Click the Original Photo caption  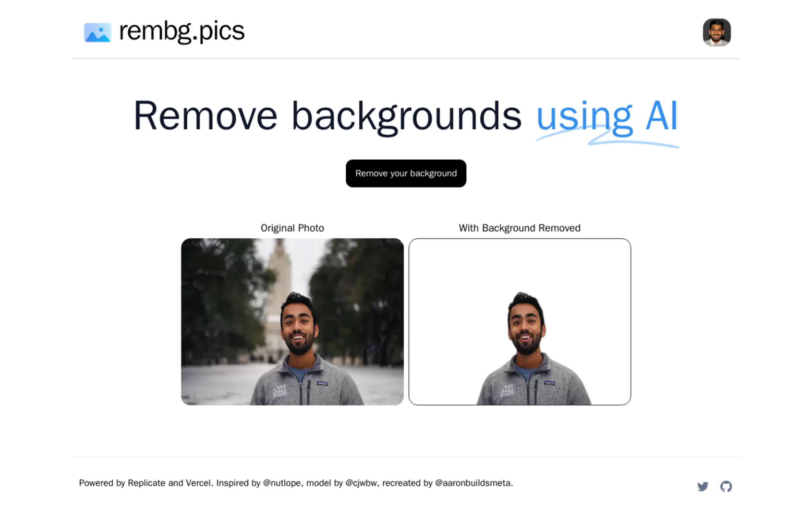point(292,228)
